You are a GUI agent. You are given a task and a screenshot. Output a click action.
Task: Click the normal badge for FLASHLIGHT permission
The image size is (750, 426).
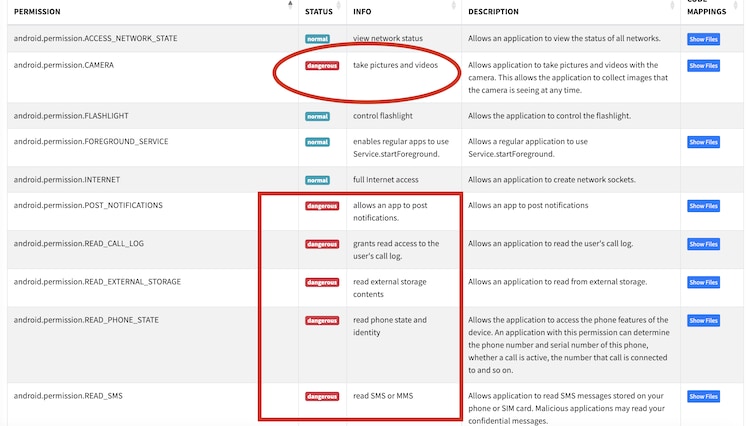pyautogui.click(x=317, y=116)
